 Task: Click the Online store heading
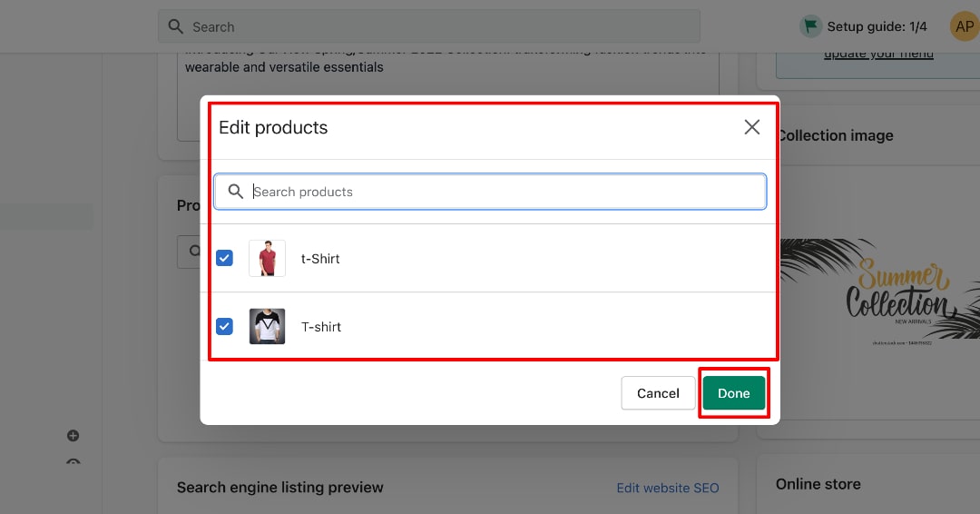(x=818, y=484)
